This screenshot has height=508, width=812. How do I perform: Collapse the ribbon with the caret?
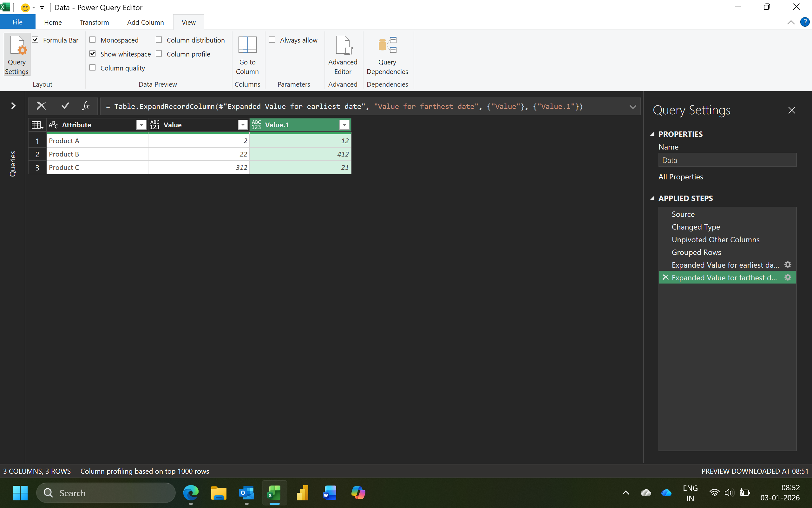(x=790, y=22)
